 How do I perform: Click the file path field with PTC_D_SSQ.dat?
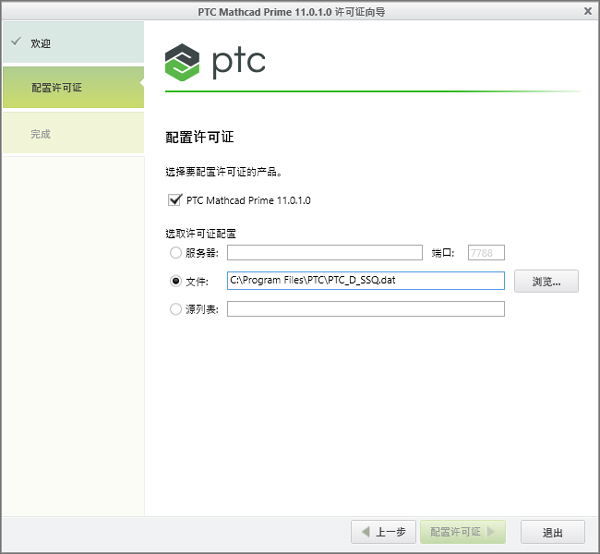point(366,280)
